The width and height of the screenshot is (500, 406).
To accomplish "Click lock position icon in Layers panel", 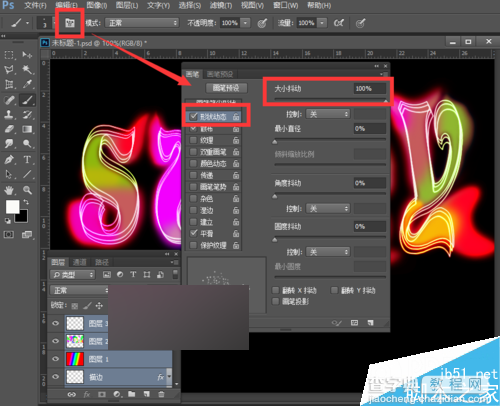I will tap(99, 305).
